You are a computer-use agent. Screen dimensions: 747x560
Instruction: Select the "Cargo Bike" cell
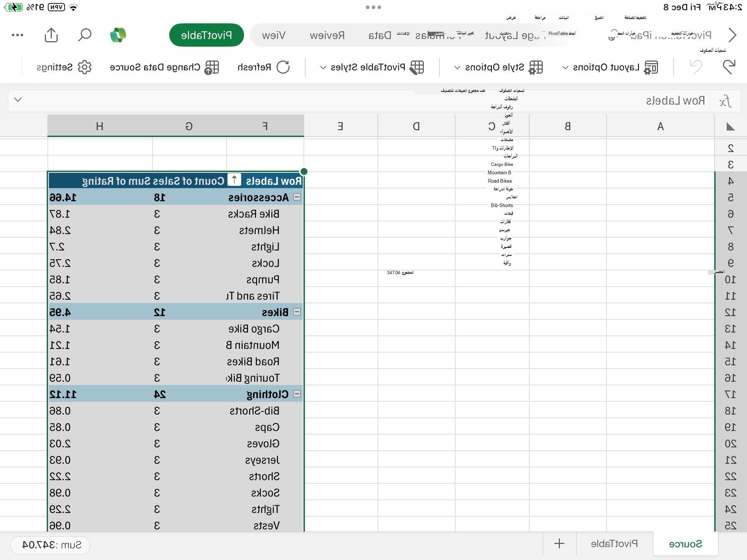(265, 329)
